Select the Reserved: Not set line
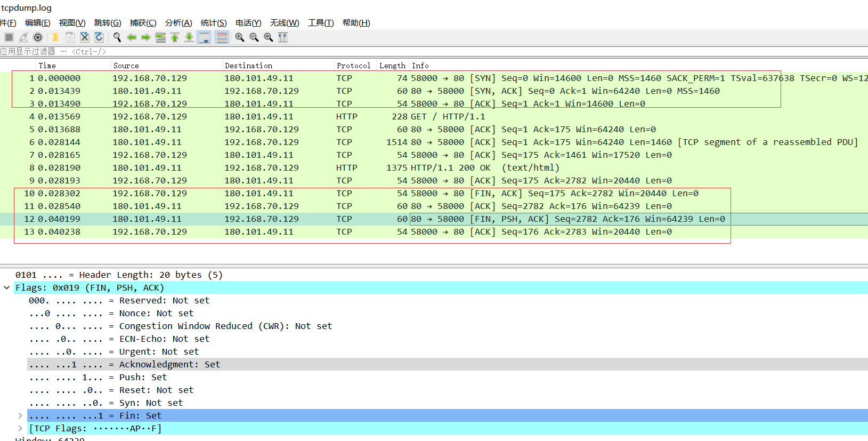The image size is (868, 441). click(119, 301)
